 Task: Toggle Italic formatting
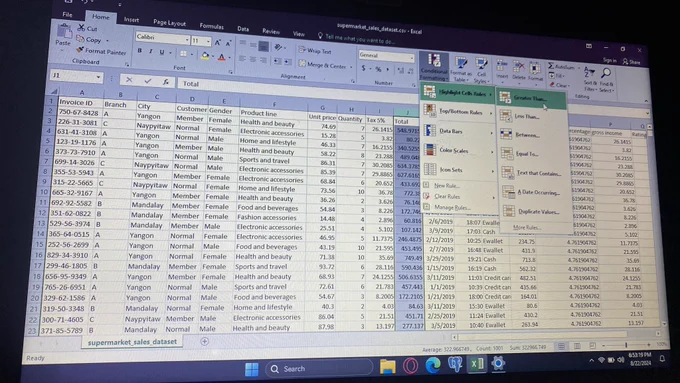(150, 51)
